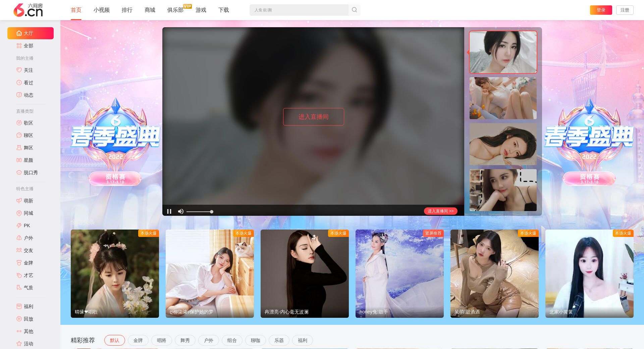The width and height of the screenshot is (644, 349).
Task: Click the red 进入直播间 >> button
Action: pyautogui.click(x=441, y=211)
